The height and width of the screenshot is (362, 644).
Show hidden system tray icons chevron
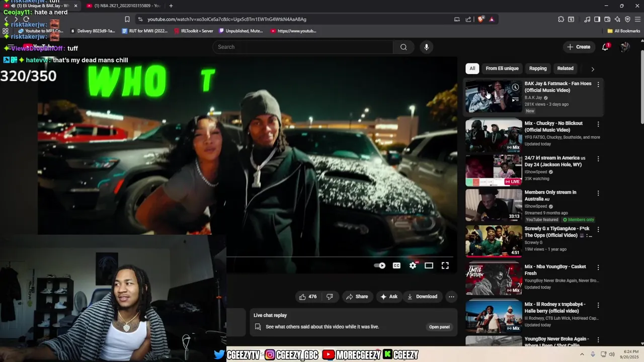582,354
